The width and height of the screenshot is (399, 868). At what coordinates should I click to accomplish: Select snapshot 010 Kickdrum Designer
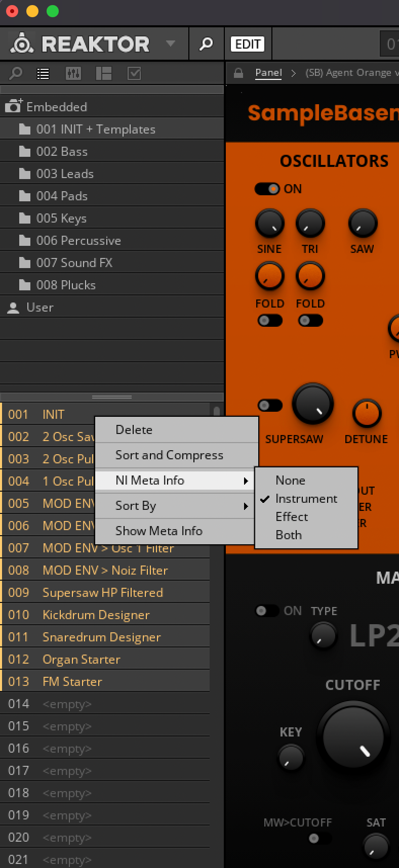[105, 615]
